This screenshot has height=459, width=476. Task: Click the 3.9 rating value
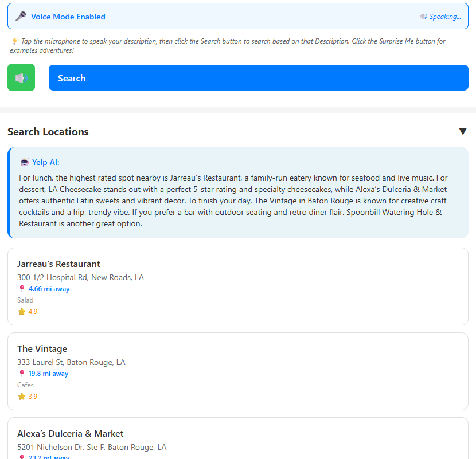click(x=33, y=397)
